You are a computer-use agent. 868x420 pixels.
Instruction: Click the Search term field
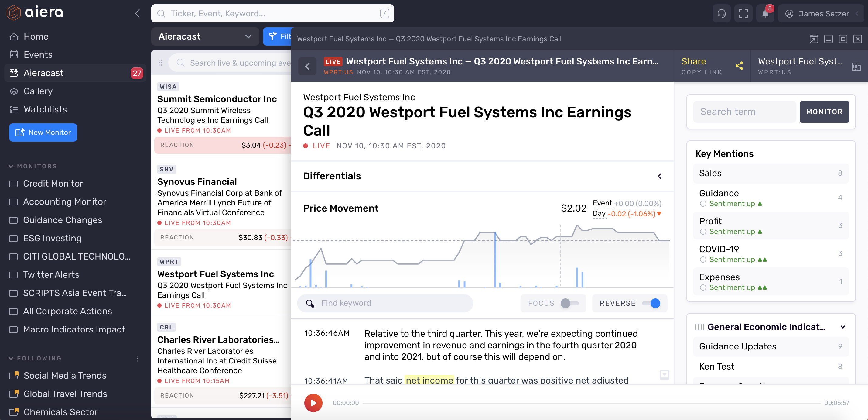point(744,112)
